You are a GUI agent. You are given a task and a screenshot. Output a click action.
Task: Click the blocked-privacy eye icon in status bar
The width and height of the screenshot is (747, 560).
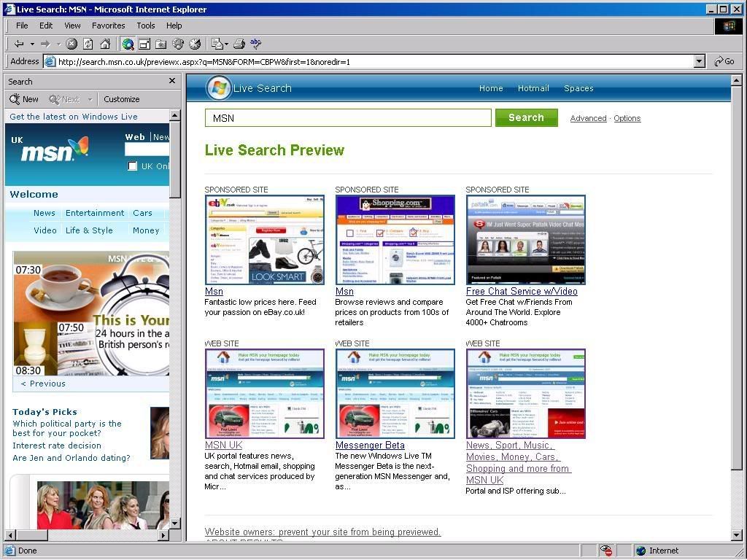606,551
